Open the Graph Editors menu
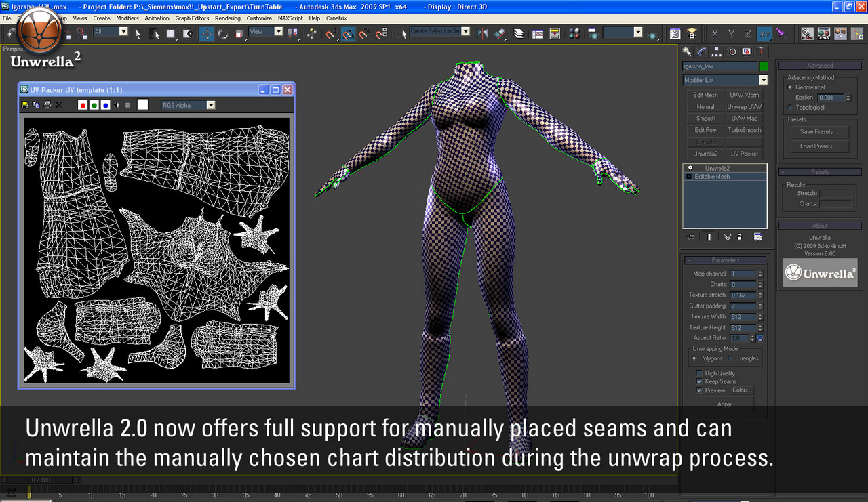 pos(193,18)
